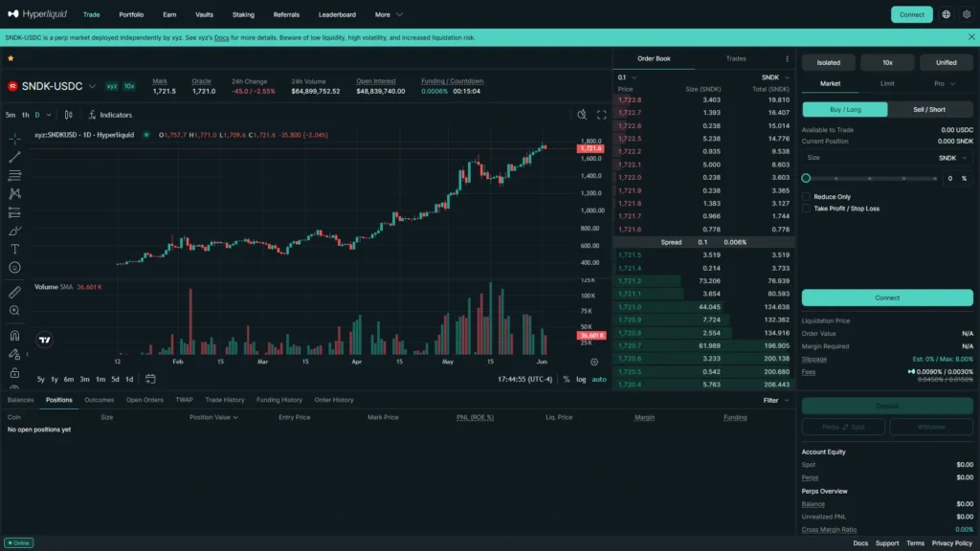980x551 pixels.
Task: Open order book SNDK unit dropdown
Action: point(775,77)
